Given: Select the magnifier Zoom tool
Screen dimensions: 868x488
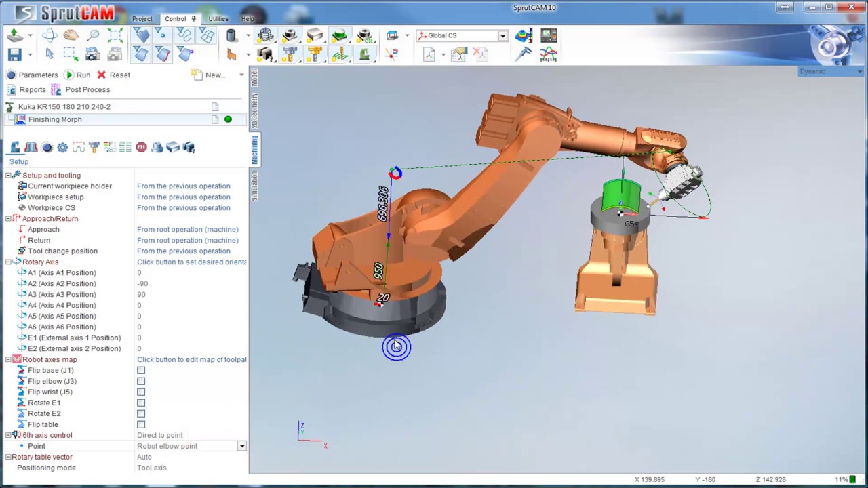Looking at the screenshot, I should (93, 35).
